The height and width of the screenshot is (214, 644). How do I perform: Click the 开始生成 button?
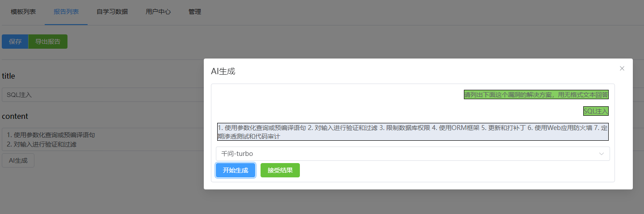point(236,170)
